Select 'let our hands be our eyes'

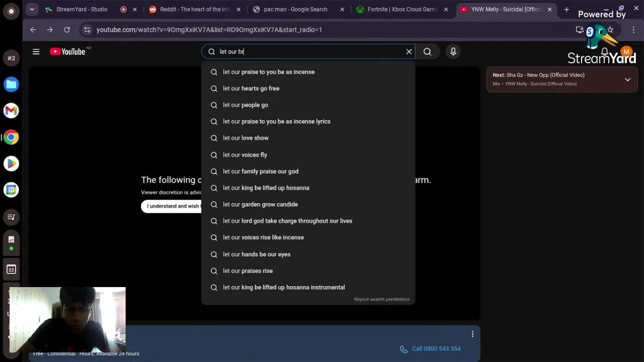pos(308,254)
